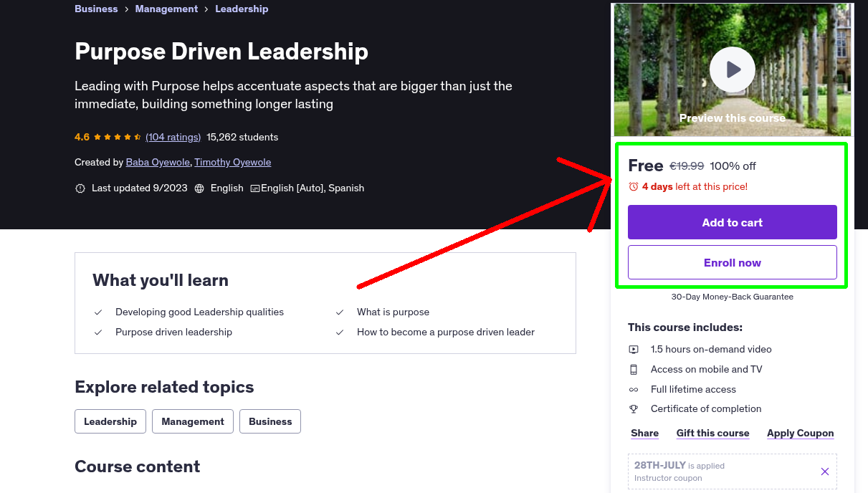868x493 pixels.
Task: Click Enroll now button
Action: pos(732,262)
